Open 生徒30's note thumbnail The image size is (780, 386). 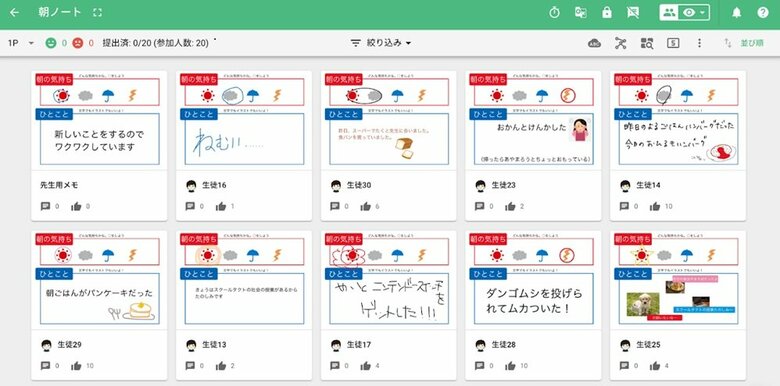tap(389, 120)
